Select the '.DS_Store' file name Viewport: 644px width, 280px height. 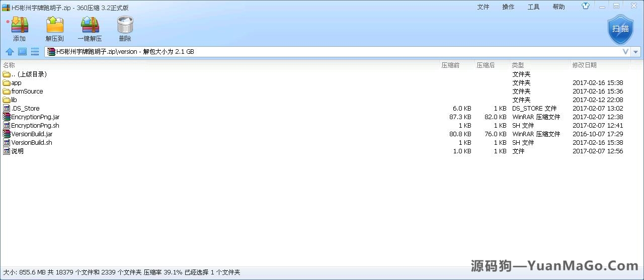tap(25, 108)
